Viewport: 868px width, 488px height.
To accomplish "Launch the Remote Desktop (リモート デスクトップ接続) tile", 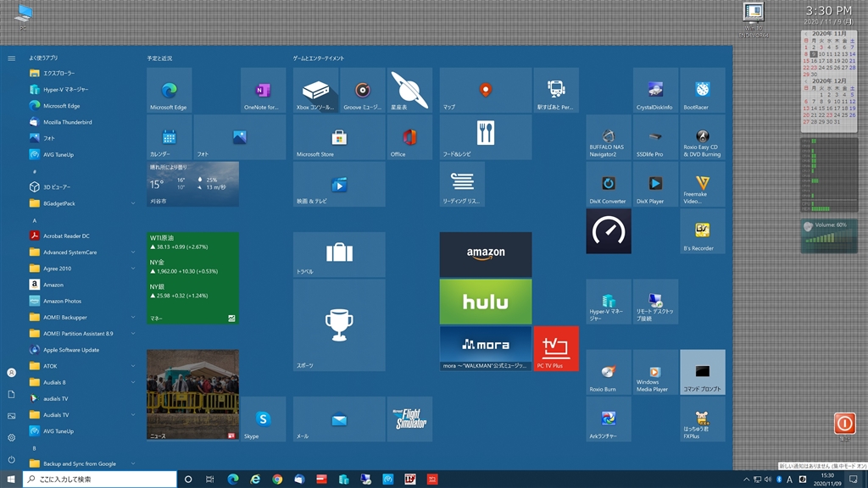I will click(655, 302).
